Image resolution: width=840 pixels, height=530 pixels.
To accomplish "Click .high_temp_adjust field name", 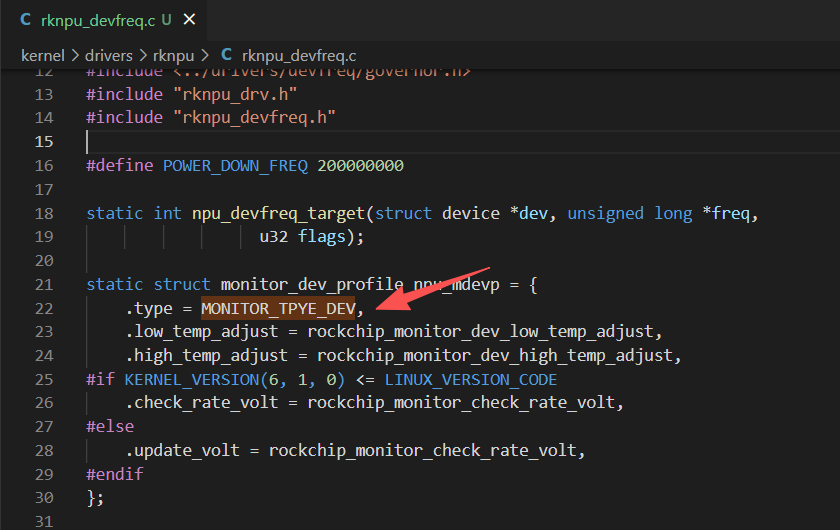I will click(207, 355).
